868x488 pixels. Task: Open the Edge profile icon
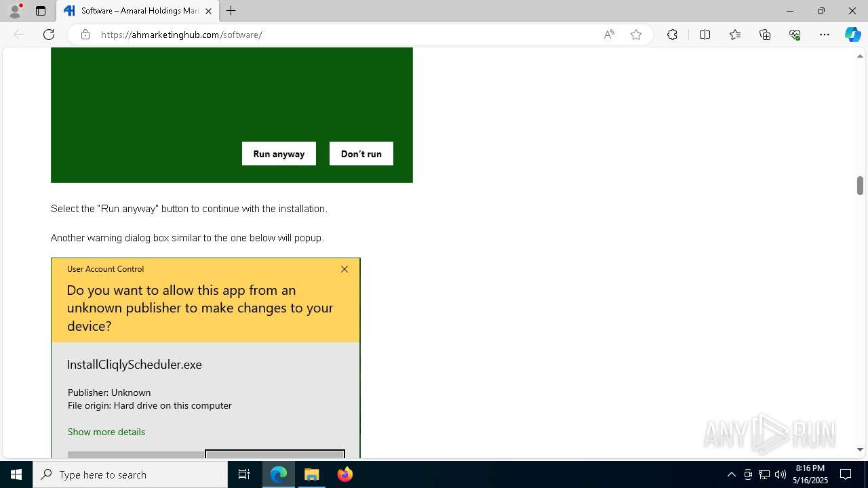[15, 11]
